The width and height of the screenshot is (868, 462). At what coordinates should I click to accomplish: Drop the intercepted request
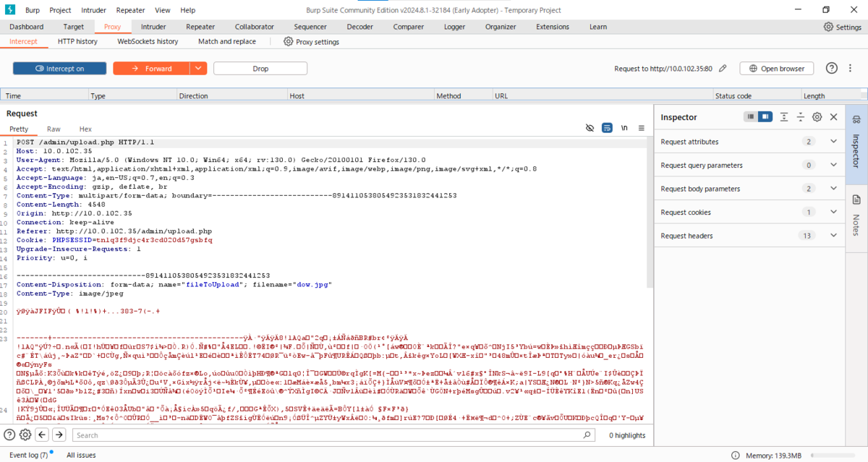[x=260, y=69]
